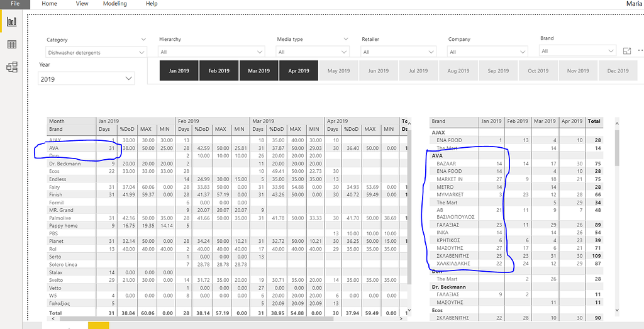Image resolution: width=644 pixels, height=329 pixels.
Task: Open the Data view icon
Action: 12,45
